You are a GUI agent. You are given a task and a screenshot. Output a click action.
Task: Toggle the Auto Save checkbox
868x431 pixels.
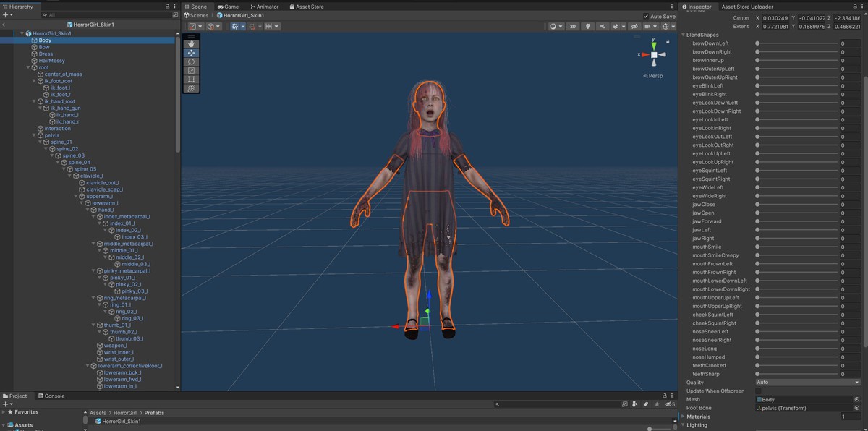coord(646,16)
